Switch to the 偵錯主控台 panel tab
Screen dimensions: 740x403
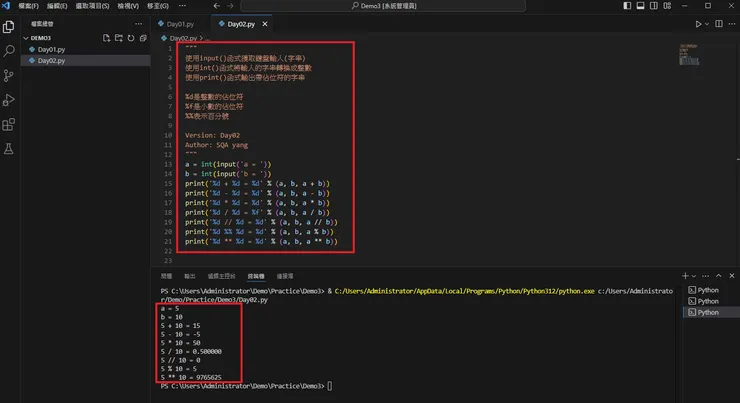[x=221, y=276]
